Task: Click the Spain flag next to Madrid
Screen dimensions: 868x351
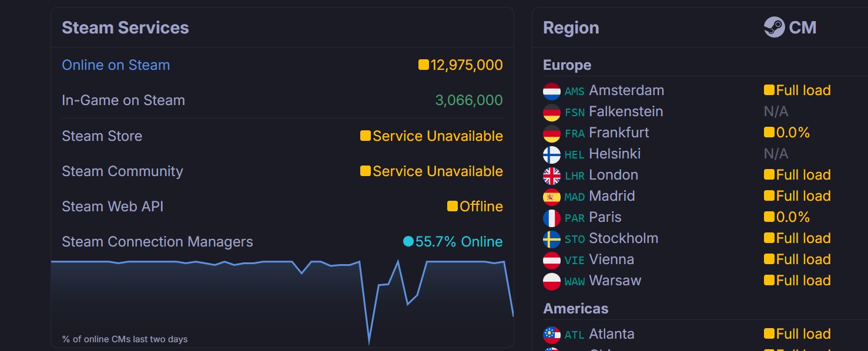Action: click(x=552, y=197)
